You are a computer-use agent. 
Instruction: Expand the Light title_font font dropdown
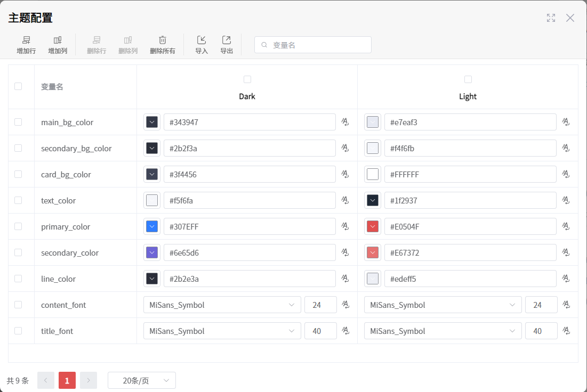[443, 331]
